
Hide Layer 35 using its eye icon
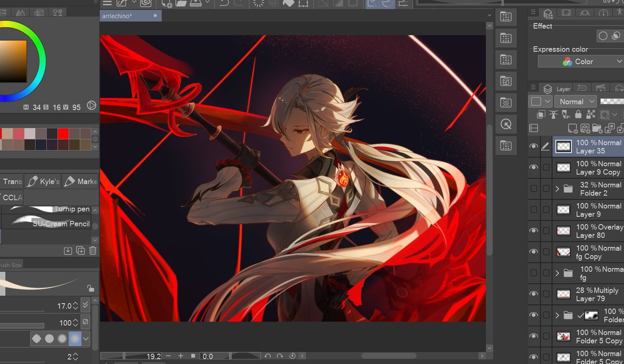pos(534,147)
